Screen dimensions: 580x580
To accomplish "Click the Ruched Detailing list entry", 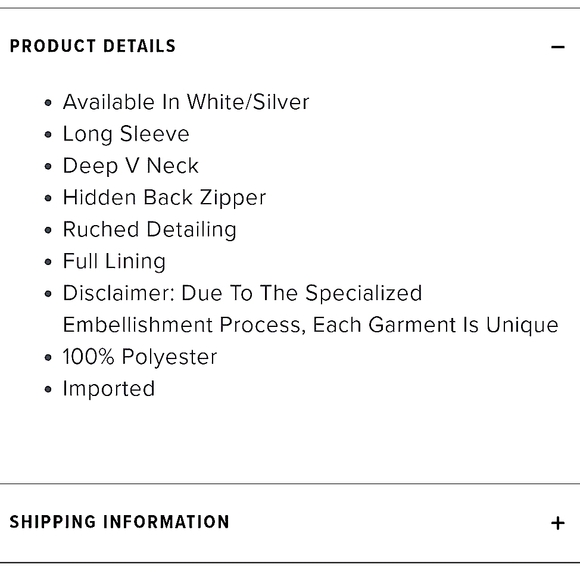I will pyautogui.click(x=149, y=229).
